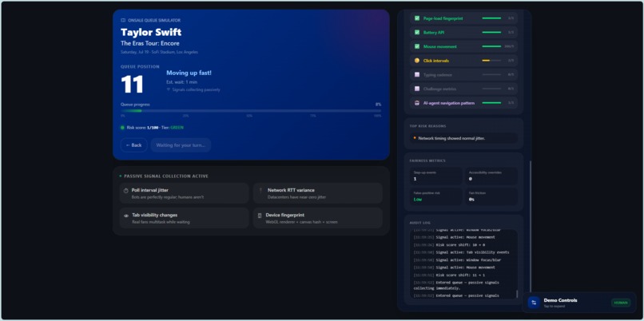Click the monitor icon beside Onsale Queue Simulator
This screenshot has width=644, height=321.
(x=123, y=20)
